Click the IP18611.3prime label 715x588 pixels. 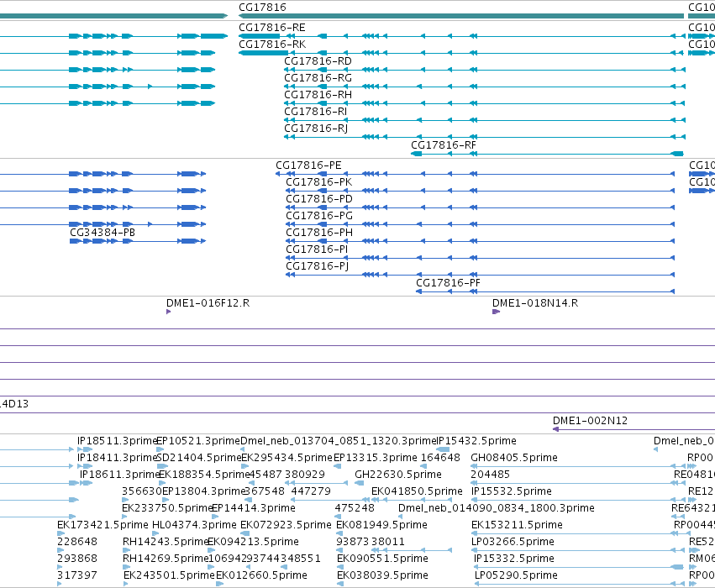[119, 475]
